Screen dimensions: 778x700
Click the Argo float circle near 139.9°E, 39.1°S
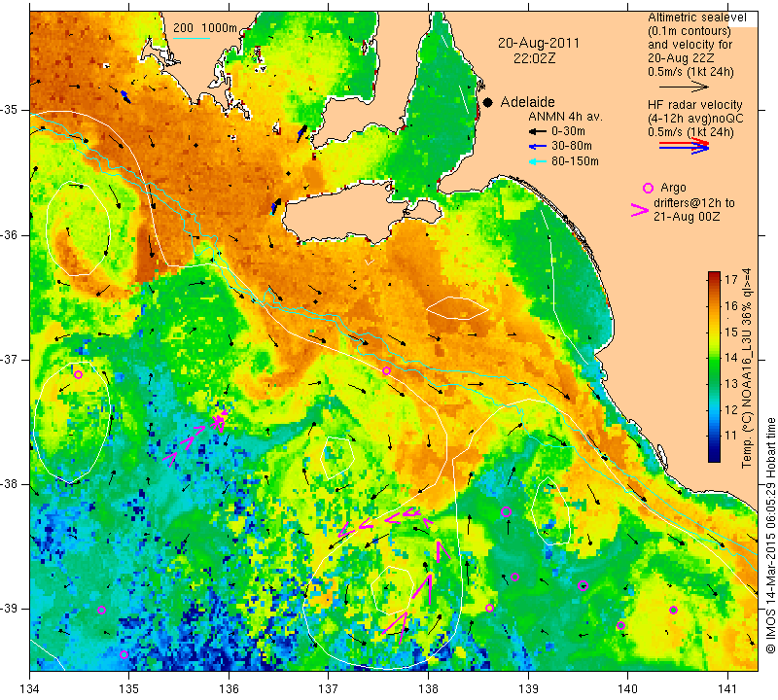620,625
